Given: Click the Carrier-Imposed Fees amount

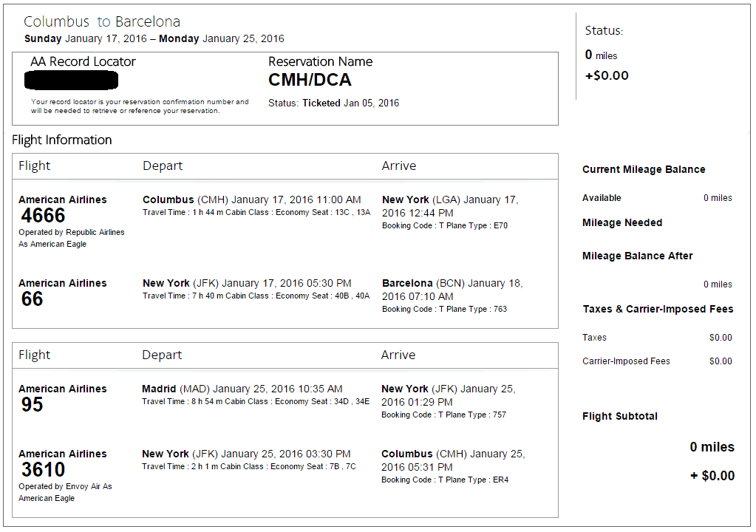Looking at the screenshot, I should point(721,361).
